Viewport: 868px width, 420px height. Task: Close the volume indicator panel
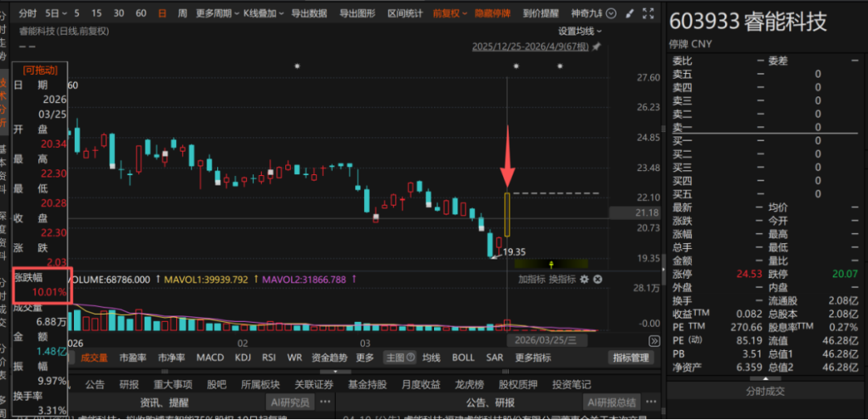[x=598, y=279]
